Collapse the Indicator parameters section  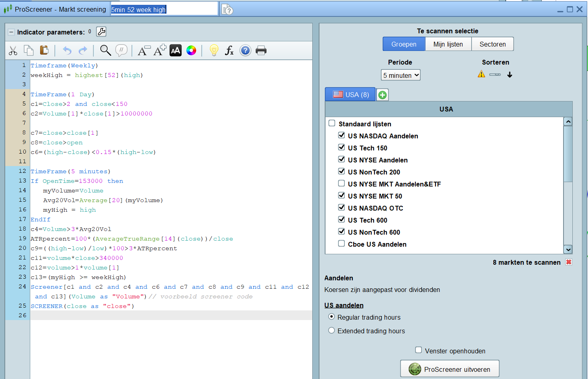(x=11, y=32)
